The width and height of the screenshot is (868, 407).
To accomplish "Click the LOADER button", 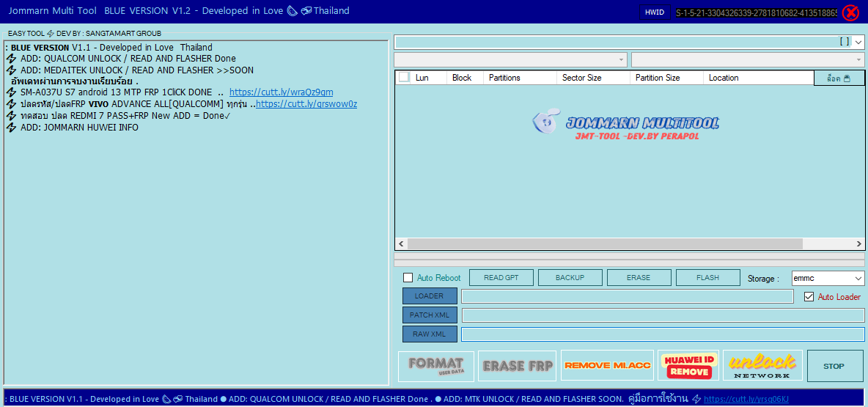I will 430,296.
